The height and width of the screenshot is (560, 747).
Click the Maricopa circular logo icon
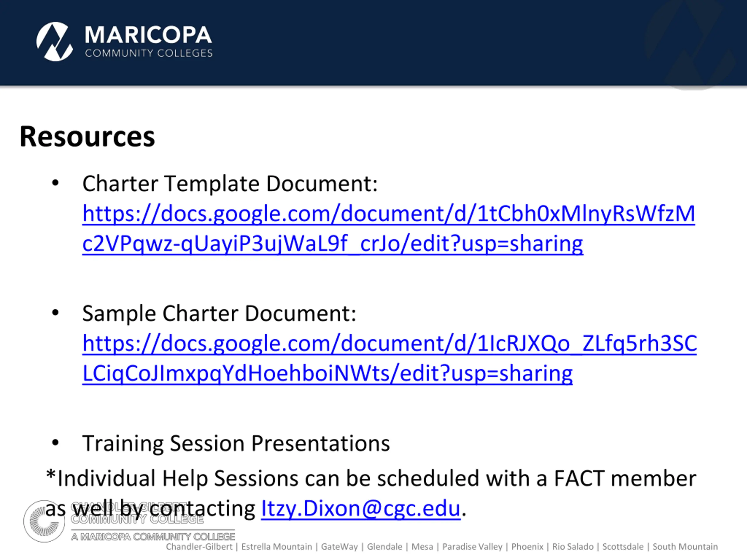point(54,41)
